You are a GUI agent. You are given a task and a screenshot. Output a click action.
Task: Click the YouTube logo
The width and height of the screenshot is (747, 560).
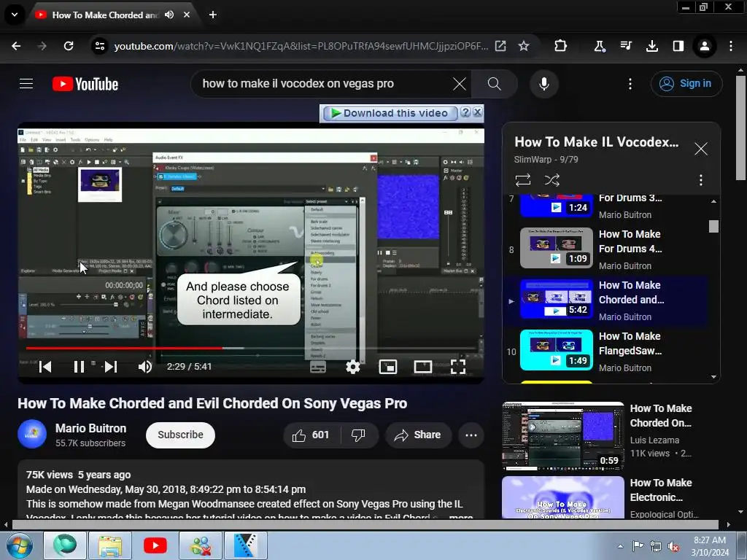point(85,85)
